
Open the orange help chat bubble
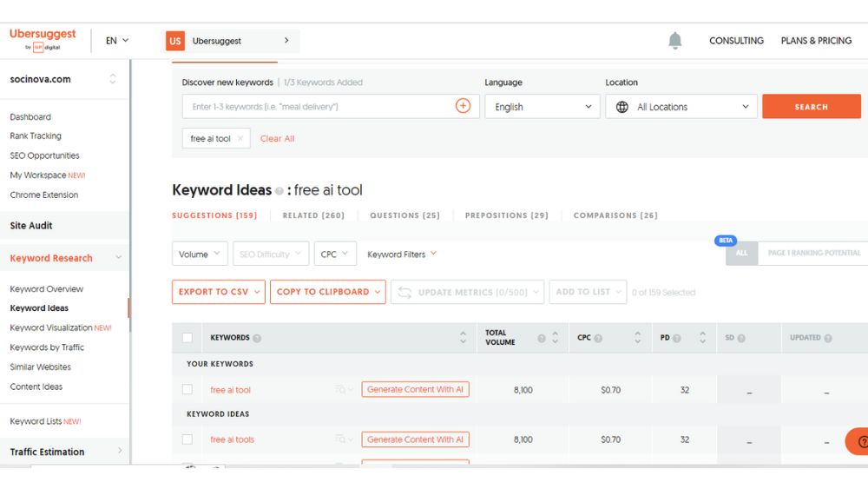[857, 441]
